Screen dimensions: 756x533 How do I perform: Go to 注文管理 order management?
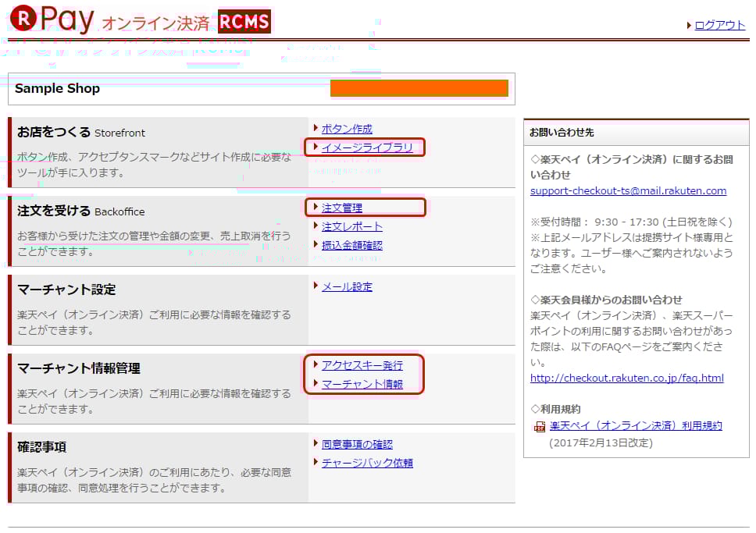coord(342,208)
